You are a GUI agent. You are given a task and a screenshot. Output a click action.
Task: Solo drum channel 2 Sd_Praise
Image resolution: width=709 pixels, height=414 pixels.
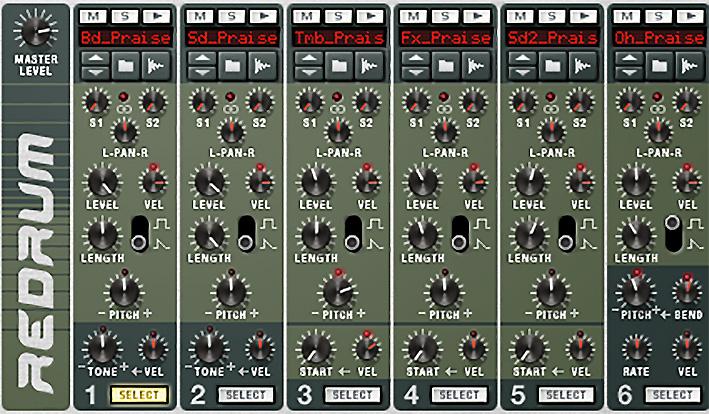[232, 16]
